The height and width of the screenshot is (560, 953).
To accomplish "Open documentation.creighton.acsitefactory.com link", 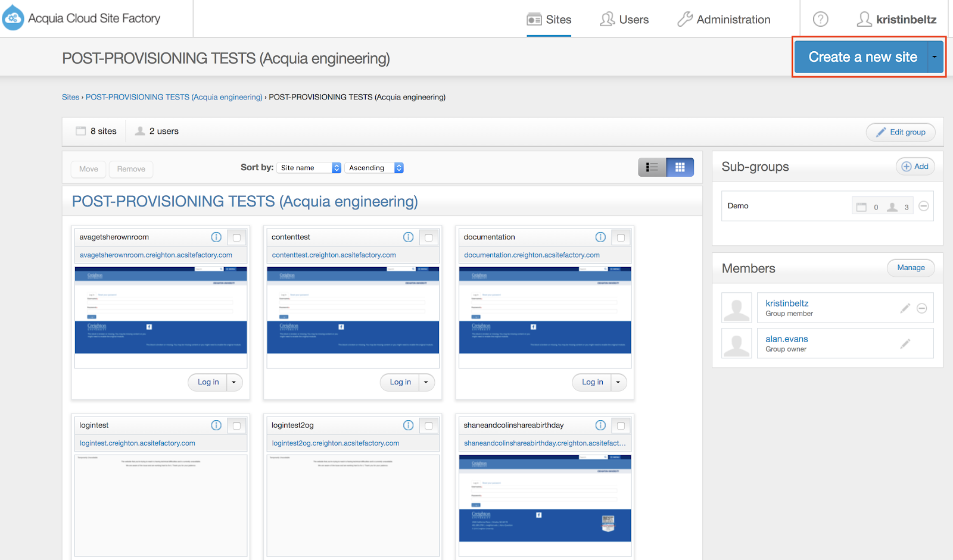I will (532, 255).
